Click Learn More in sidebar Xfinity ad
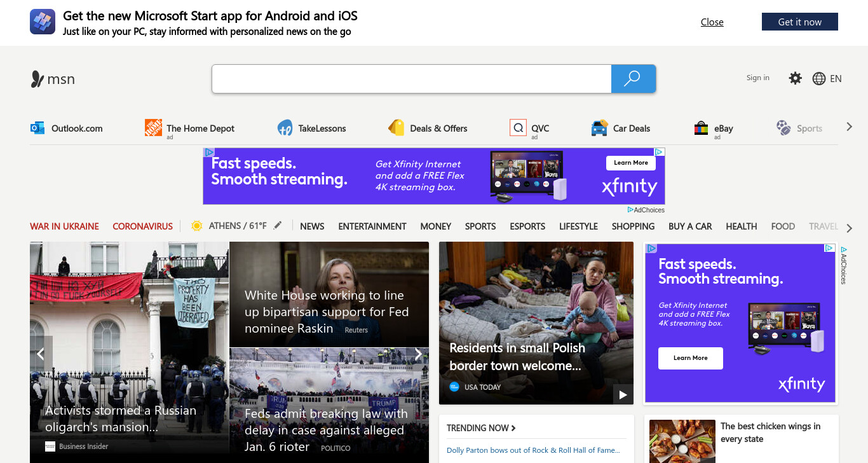868x463 pixels. pyautogui.click(x=691, y=358)
